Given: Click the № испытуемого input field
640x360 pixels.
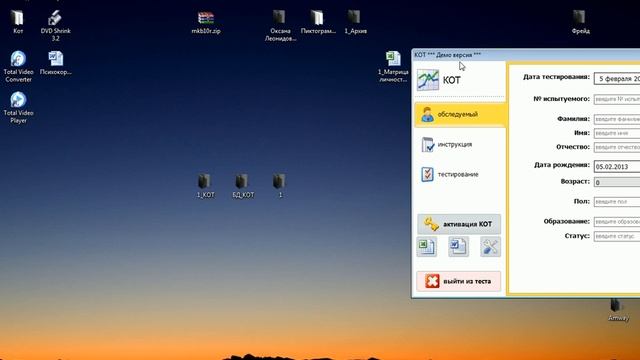Looking at the screenshot, I should tap(617, 99).
